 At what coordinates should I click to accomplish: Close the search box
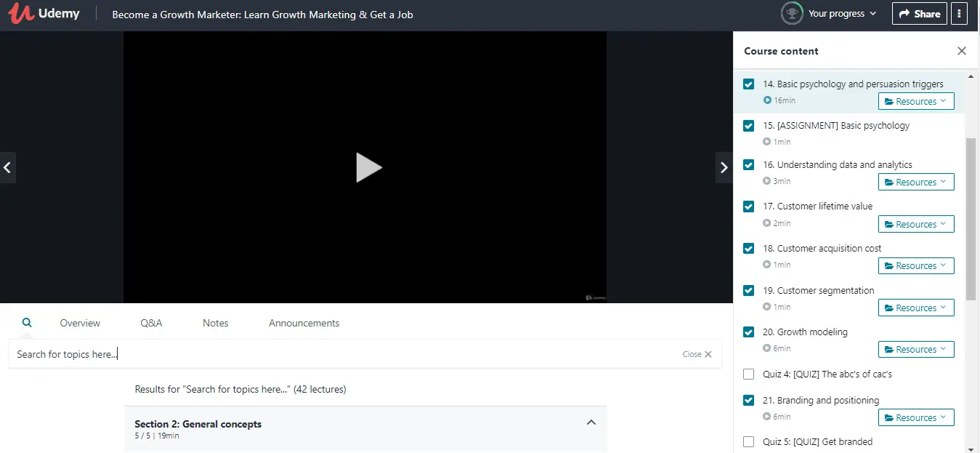[697, 354]
